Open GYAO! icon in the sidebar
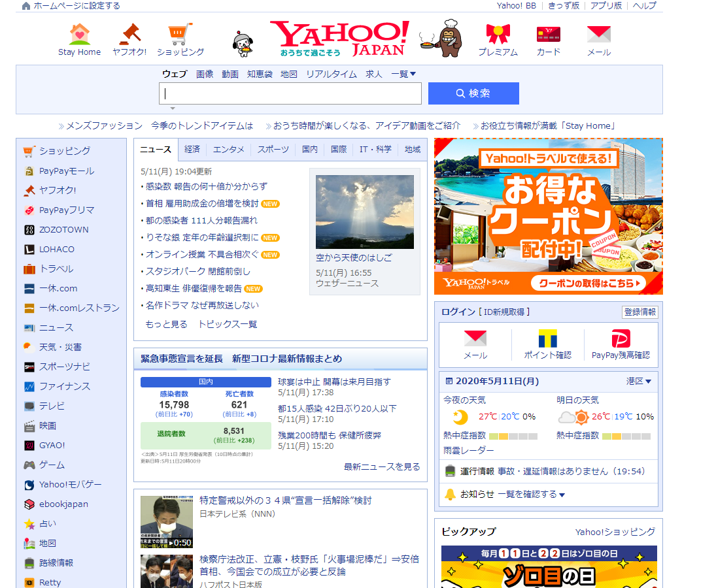The width and height of the screenshot is (716, 588). coord(29,445)
